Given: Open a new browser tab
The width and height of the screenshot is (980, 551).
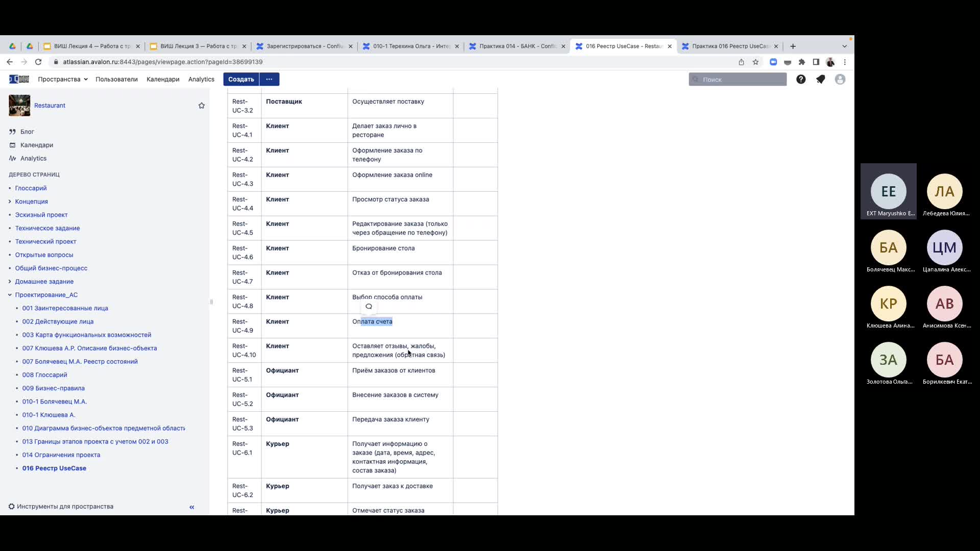Looking at the screenshot, I should coord(793,46).
